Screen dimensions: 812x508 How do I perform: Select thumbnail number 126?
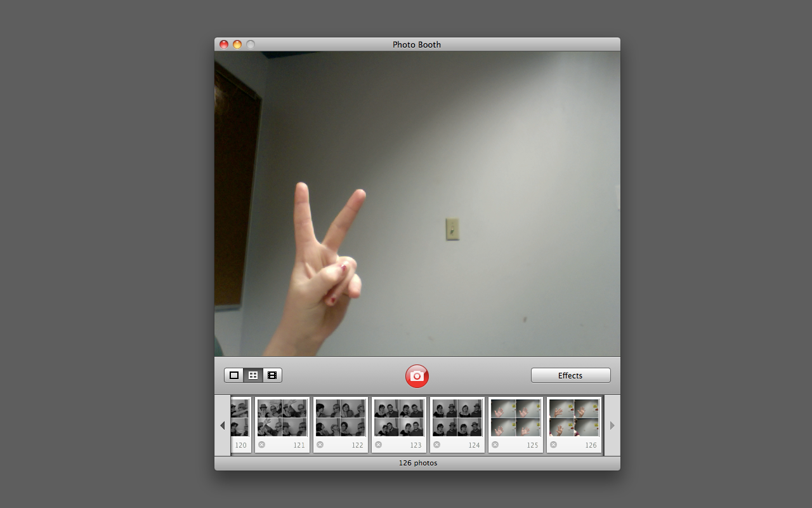(x=573, y=416)
